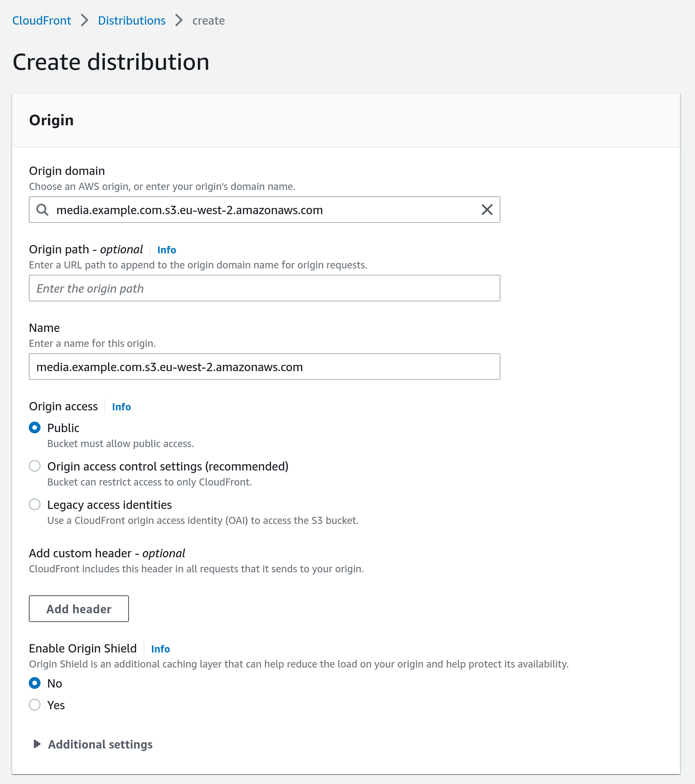Select Legacy access identities
This screenshot has height=784, width=695.
[35, 504]
